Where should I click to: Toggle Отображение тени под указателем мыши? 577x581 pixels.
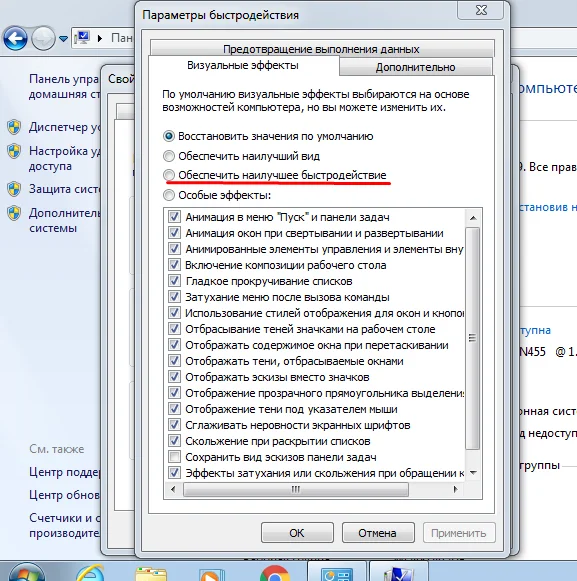174,409
